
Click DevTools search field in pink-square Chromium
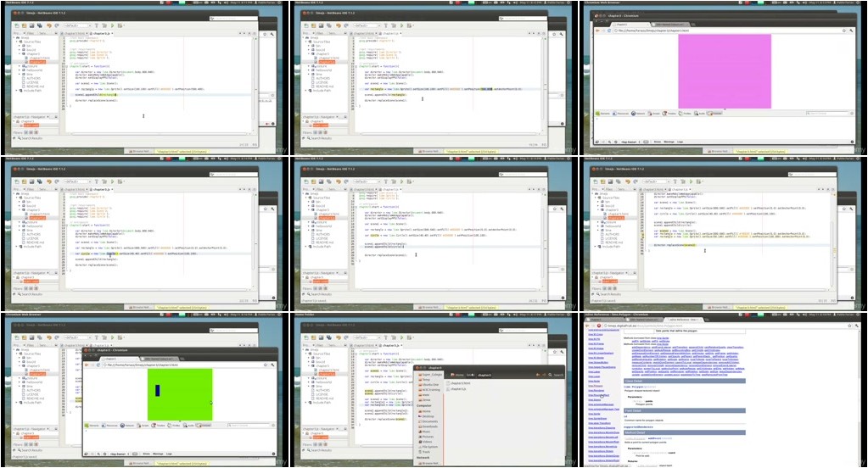[827, 114]
